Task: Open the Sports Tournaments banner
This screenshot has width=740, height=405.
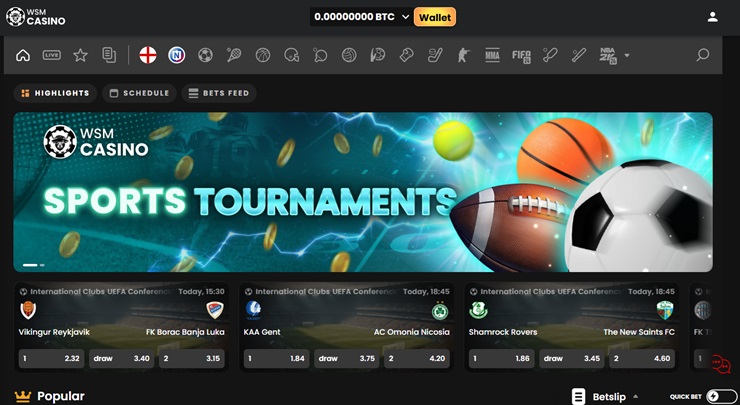Action: (x=363, y=192)
